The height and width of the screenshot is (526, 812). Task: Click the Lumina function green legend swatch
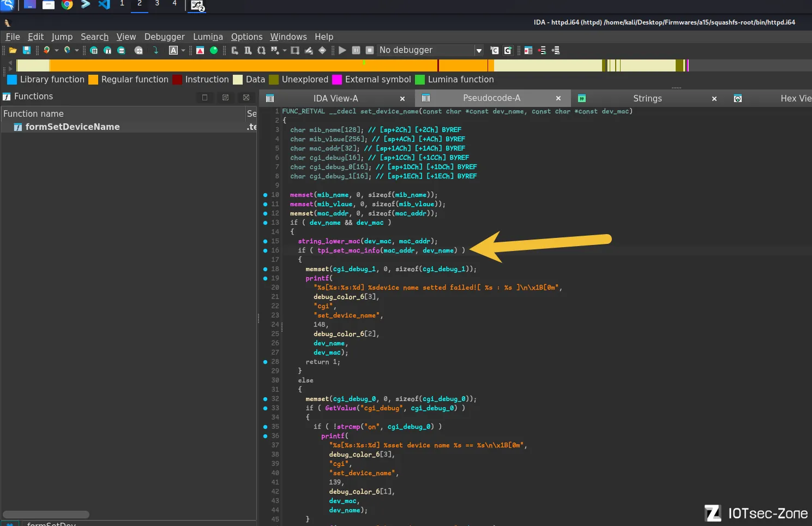[x=420, y=80]
